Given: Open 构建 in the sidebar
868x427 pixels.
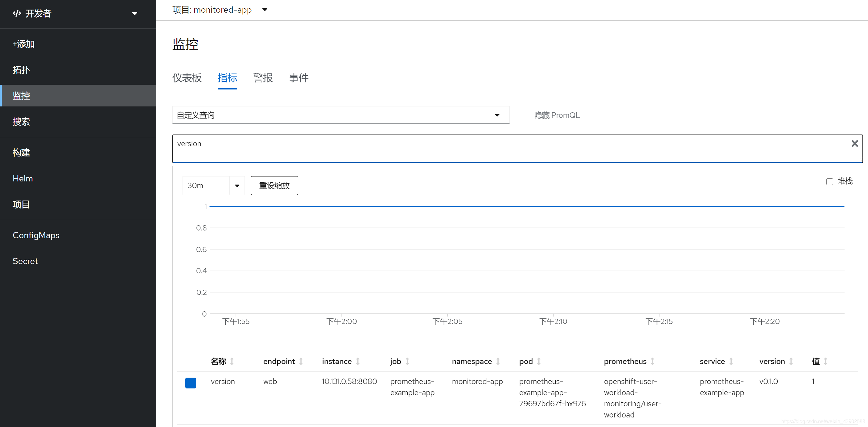Looking at the screenshot, I should point(78,152).
